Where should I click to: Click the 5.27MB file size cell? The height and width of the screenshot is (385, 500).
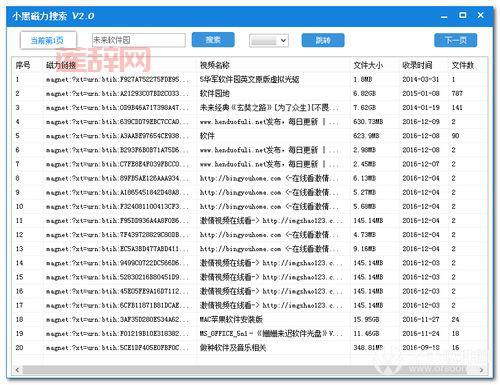364,193
